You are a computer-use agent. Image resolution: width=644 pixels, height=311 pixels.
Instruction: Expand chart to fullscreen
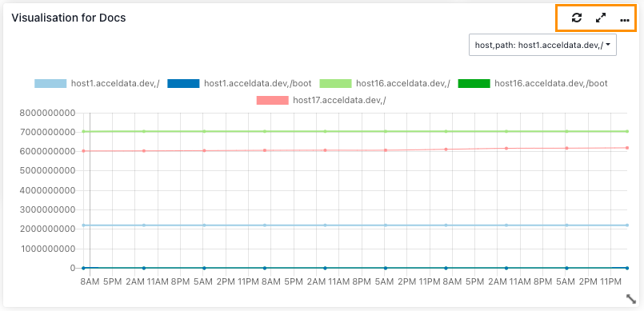(x=601, y=18)
